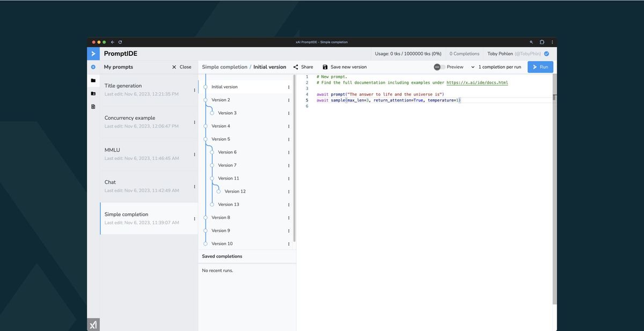The height and width of the screenshot is (331, 644).
Task: Open the three-dot menu for Version 13
Action: 289,204
